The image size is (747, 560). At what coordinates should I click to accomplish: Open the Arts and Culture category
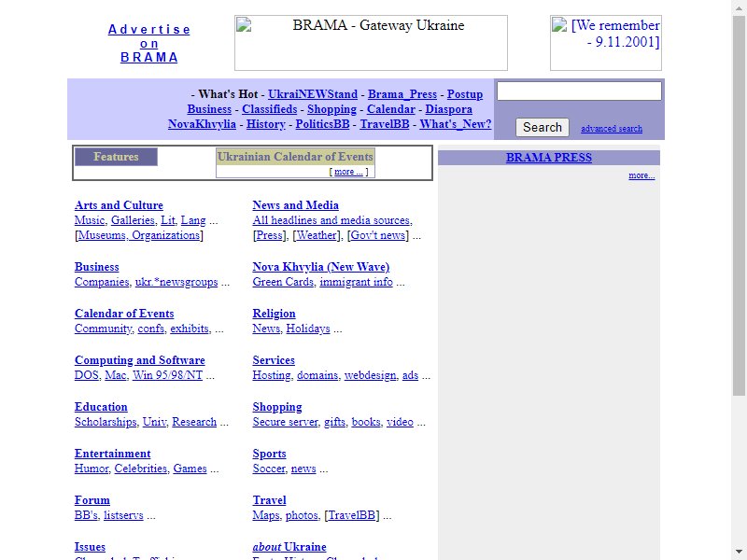pyautogui.click(x=119, y=205)
